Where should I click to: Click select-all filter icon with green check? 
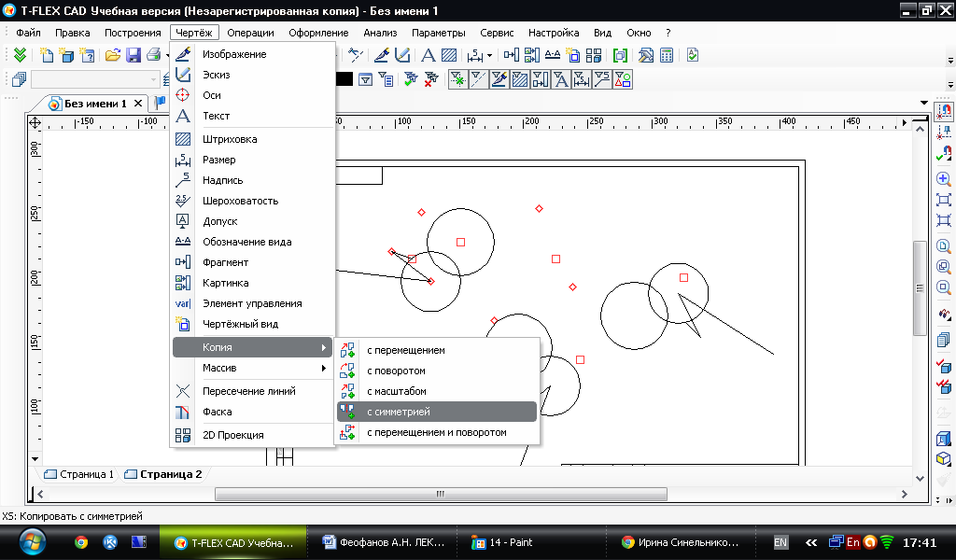point(411,79)
